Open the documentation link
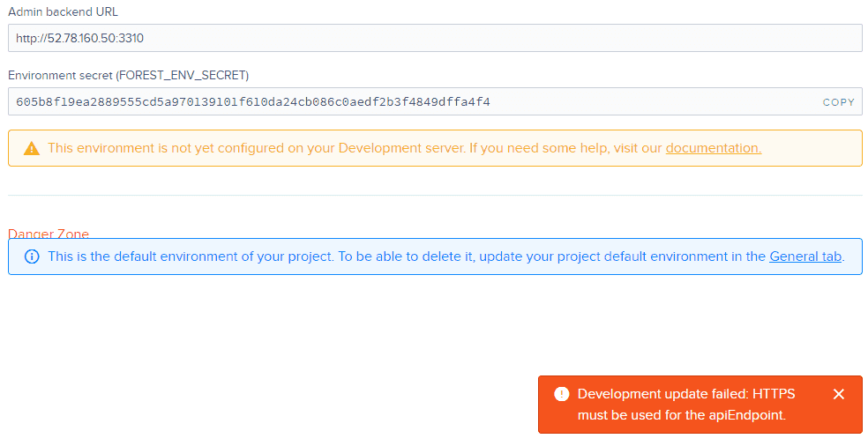This screenshot has width=868, height=446. pyautogui.click(x=714, y=148)
